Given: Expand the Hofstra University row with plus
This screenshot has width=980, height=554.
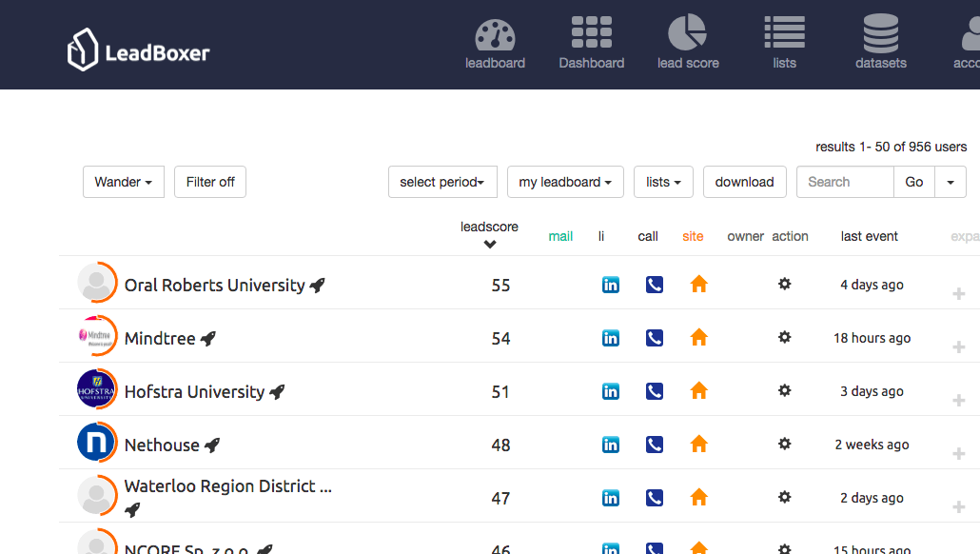Looking at the screenshot, I should (x=959, y=400).
